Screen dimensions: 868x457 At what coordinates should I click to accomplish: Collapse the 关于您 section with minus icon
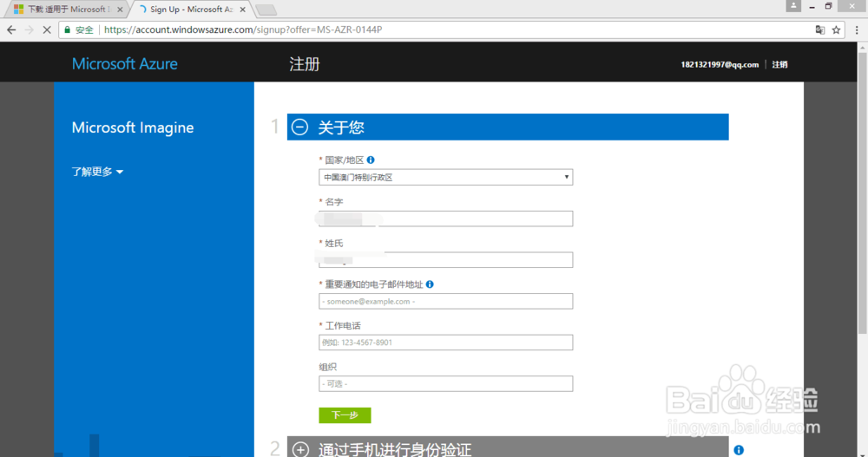tap(300, 127)
